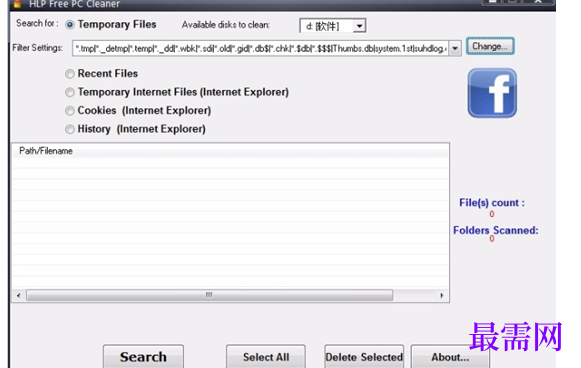Viewport: 581px width, 368px height.
Task: Click the Path/Filename column header
Action: [x=230, y=151]
